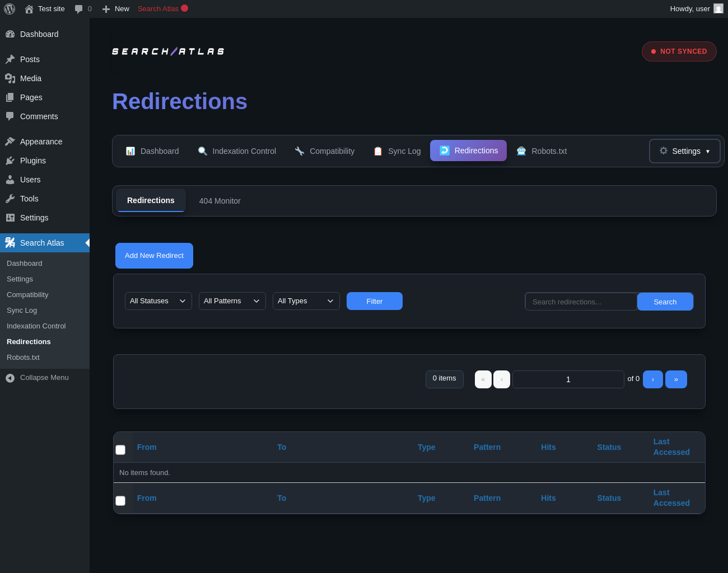Click the Media icon in sidebar

pos(10,78)
